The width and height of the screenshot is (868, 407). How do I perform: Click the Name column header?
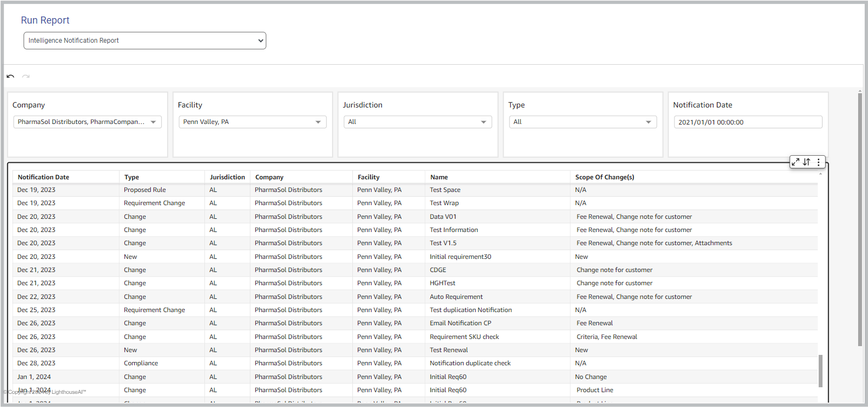coord(439,177)
